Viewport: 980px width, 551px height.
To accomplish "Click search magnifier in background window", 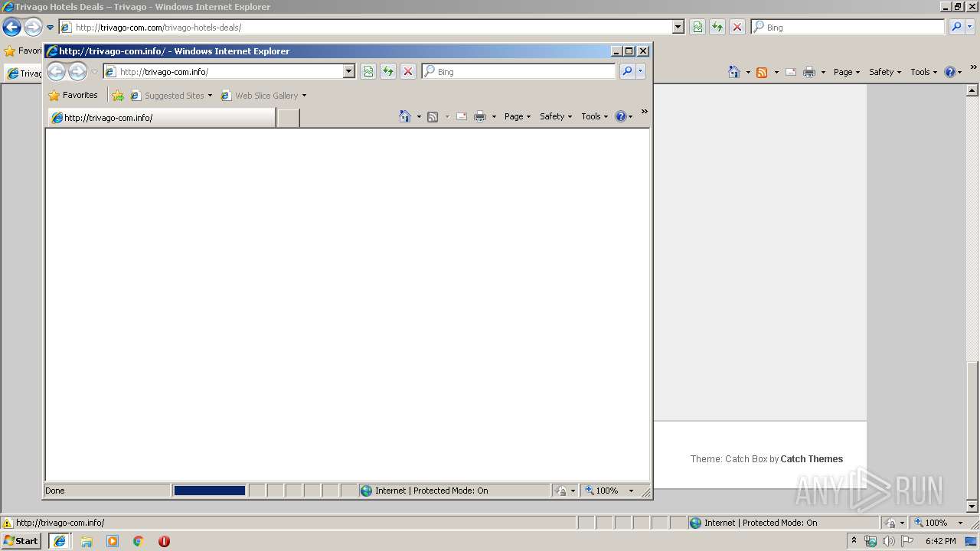I will point(956,27).
